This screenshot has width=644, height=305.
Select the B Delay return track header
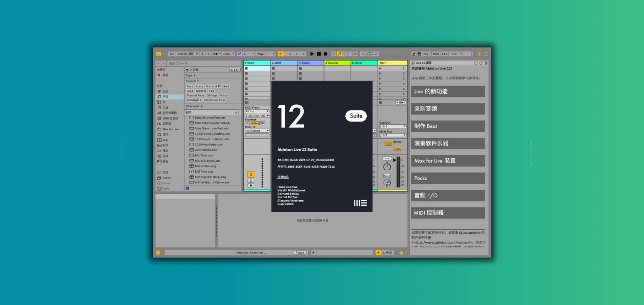click(364, 63)
